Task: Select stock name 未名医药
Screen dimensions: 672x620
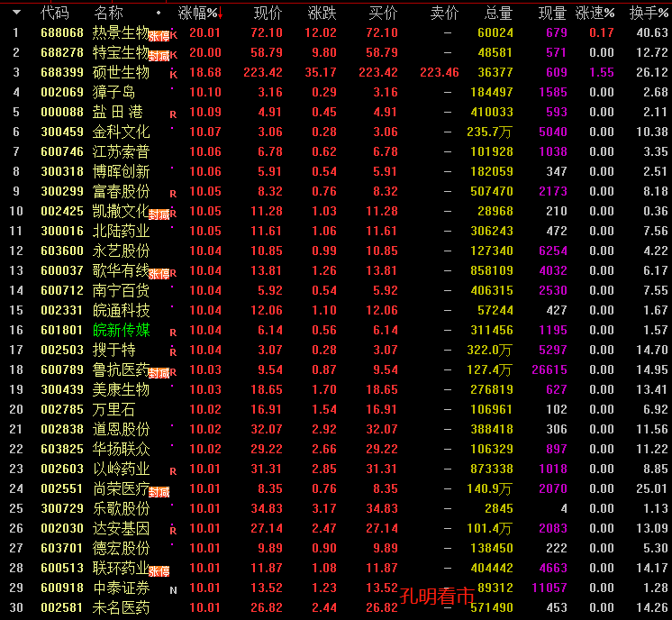Action: (121, 607)
